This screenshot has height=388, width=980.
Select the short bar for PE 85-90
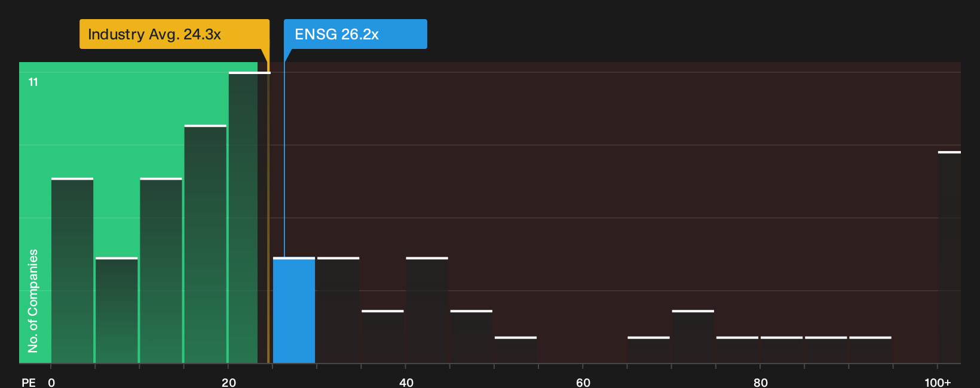pyautogui.click(x=826, y=350)
